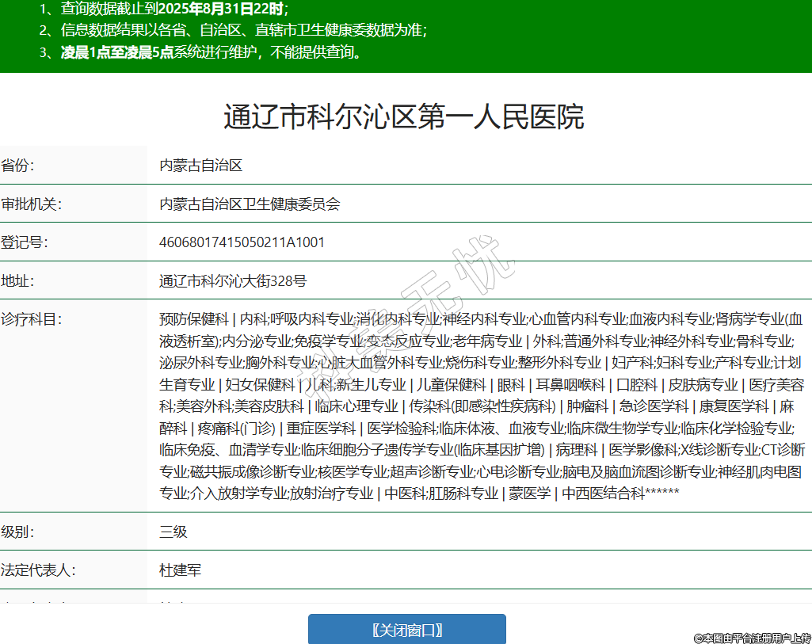Click the 本图由平台注册用户上传 watermark text
Screen dimensions: 812x644
[x=752, y=638]
